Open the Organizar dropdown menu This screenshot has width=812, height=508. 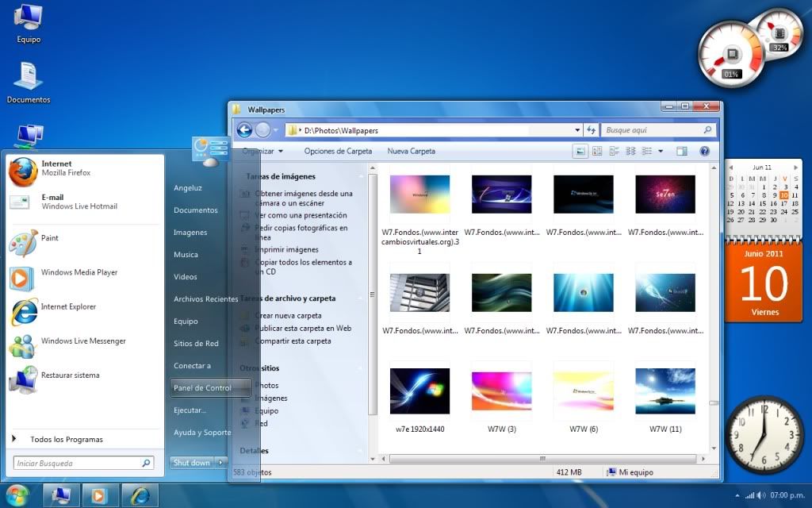262,152
